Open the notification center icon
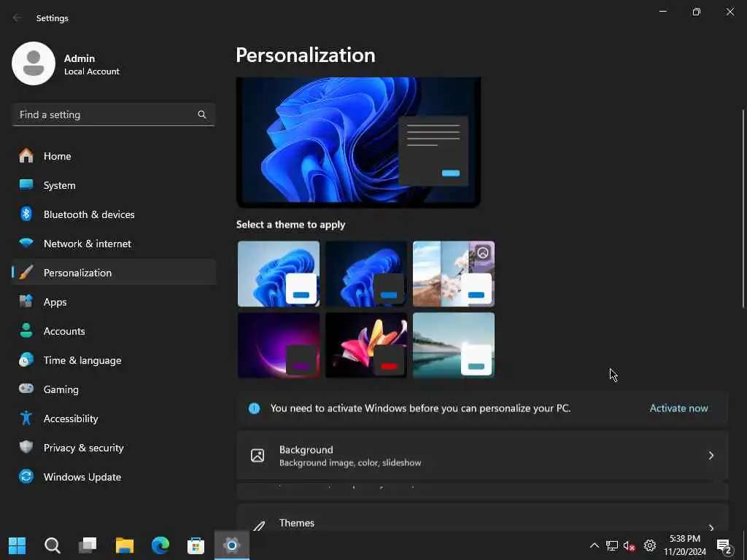 point(724,546)
